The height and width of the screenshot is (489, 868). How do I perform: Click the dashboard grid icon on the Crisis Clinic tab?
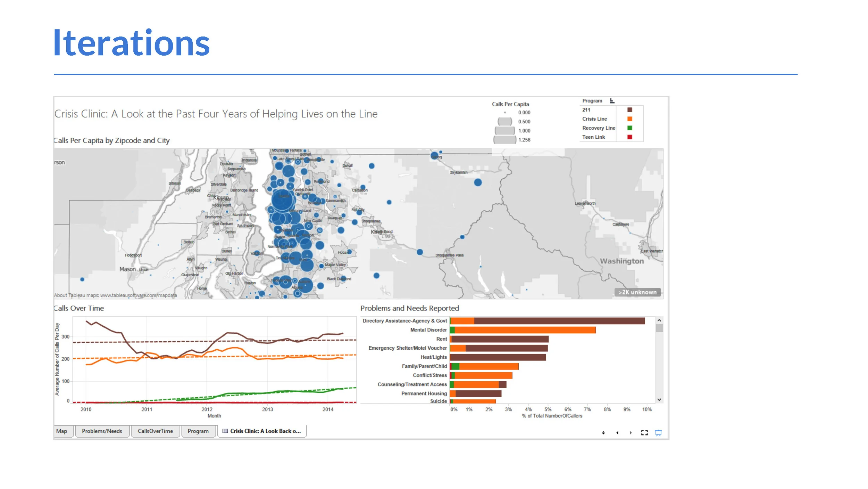pyautogui.click(x=225, y=431)
